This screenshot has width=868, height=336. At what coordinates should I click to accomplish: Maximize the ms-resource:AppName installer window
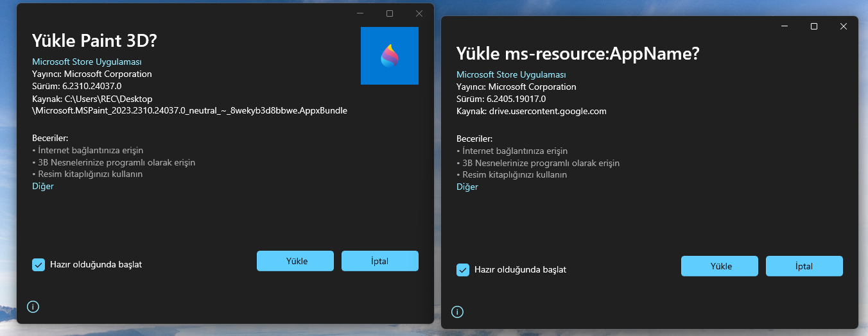(x=814, y=26)
